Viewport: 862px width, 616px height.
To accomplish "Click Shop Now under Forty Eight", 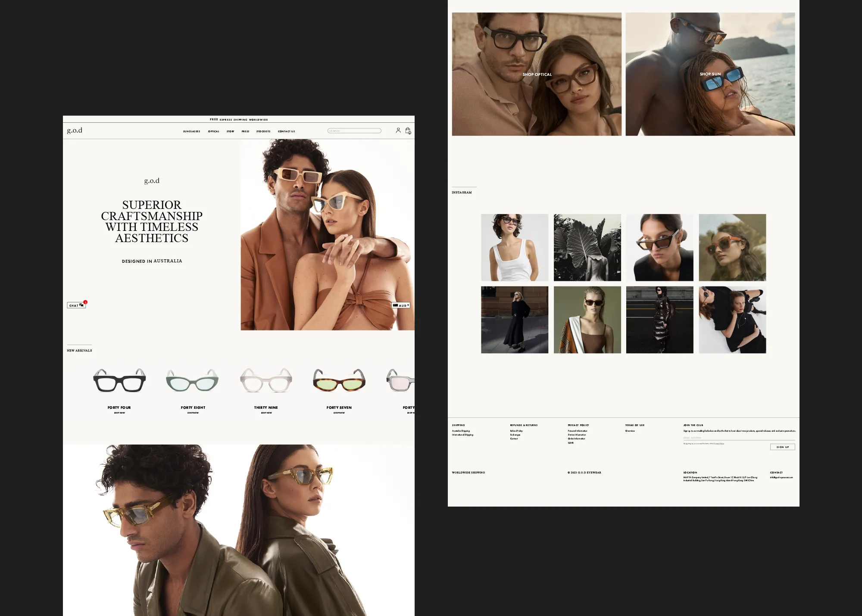I will coord(193,413).
